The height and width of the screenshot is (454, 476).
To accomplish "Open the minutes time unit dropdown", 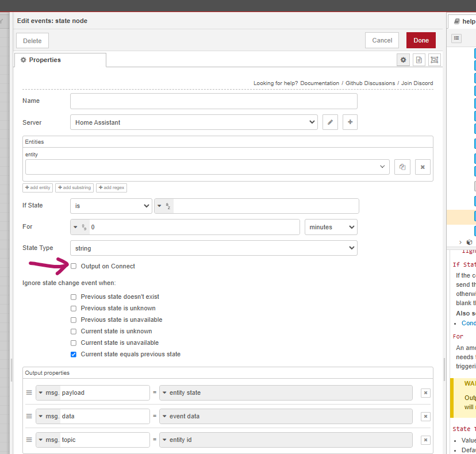I will [331, 227].
